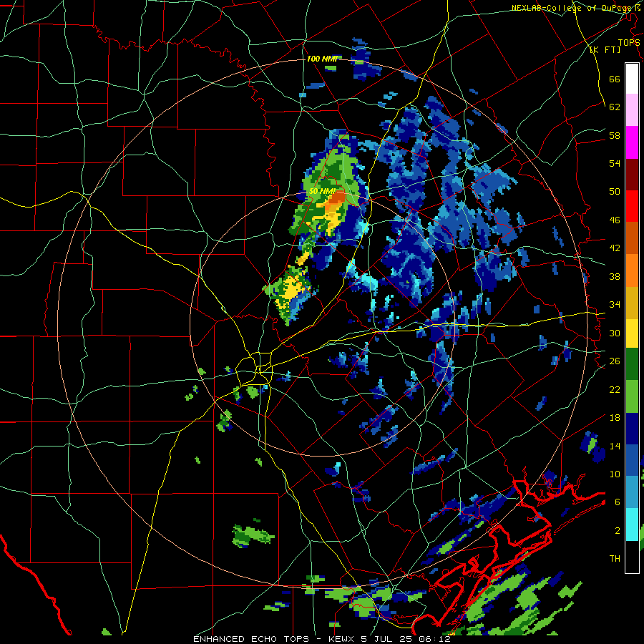Click legend value "30"

615,333
